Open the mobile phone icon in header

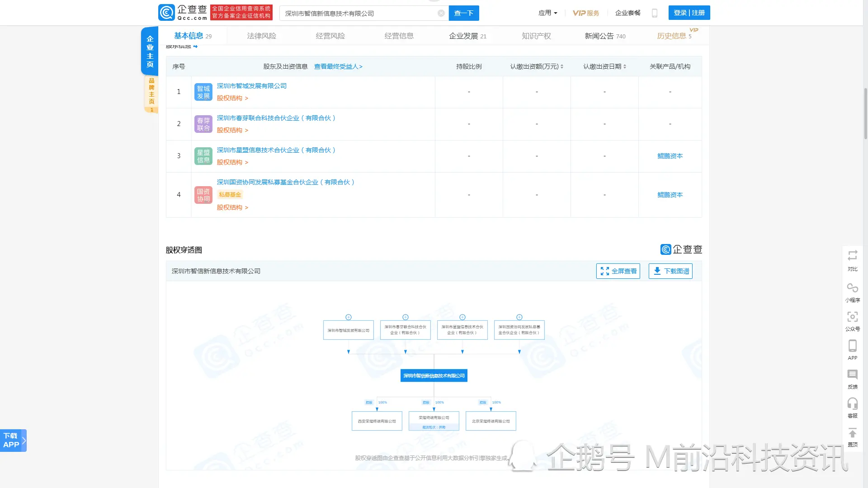point(654,13)
